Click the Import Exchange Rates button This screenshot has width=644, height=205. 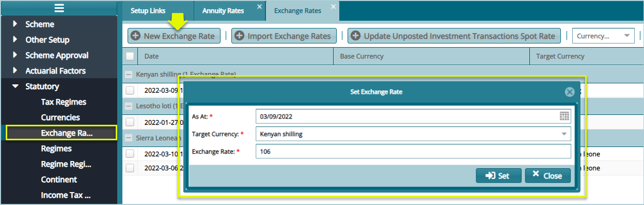(x=284, y=36)
